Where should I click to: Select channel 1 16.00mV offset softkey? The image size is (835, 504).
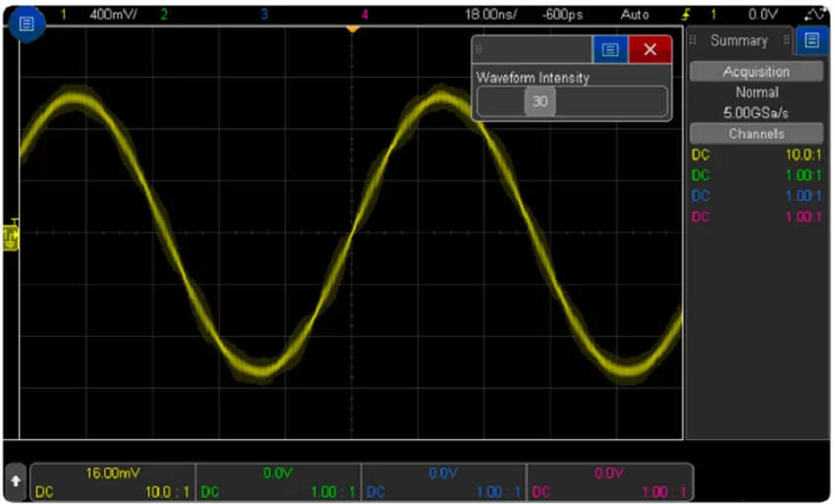click(x=113, y=482)
